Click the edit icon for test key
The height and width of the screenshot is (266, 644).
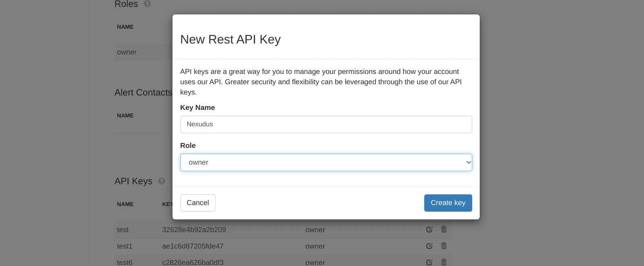click(x=429, y=229)
